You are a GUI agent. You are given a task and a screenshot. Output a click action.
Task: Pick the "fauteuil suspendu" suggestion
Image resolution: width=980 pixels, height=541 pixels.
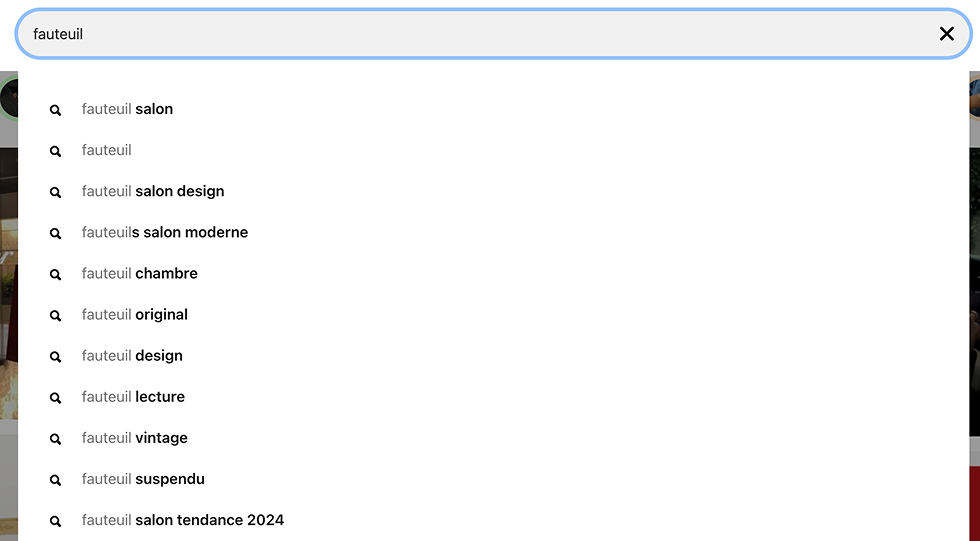(x=143, y=479)
